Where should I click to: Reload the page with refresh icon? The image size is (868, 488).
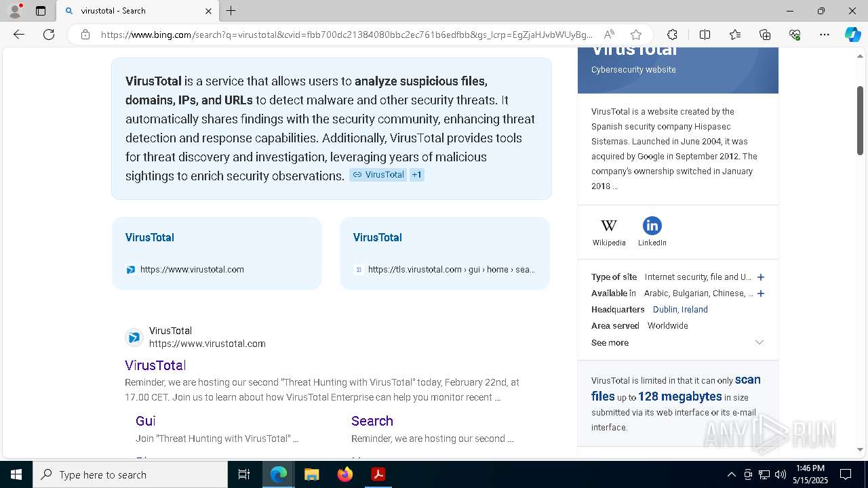(49, 35)
